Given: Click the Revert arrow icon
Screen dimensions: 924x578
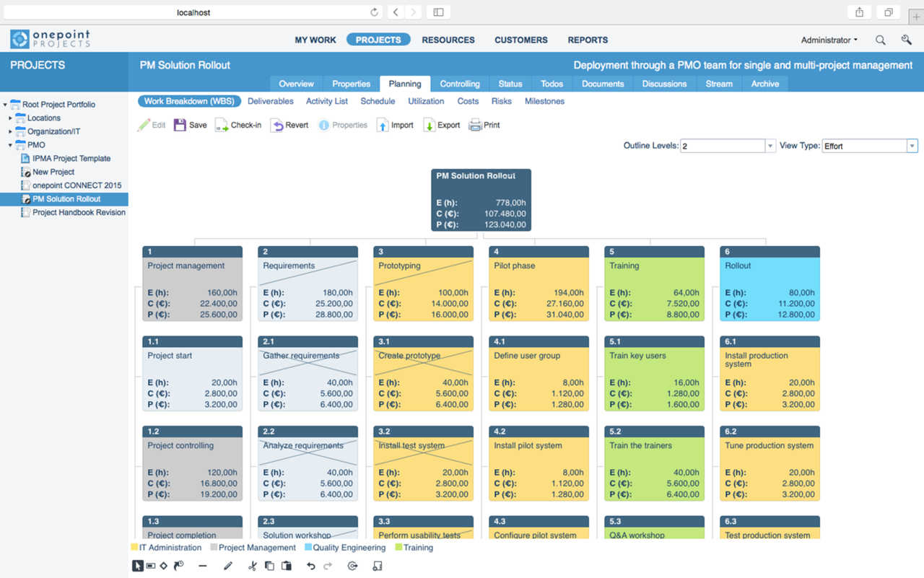Looking at the screenshot, I should [x=276, y=125].
